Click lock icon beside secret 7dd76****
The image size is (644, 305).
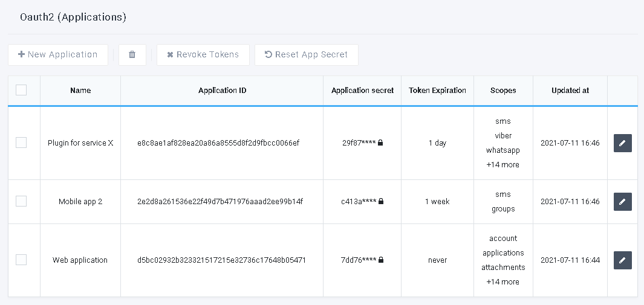[x=381, y=260]
